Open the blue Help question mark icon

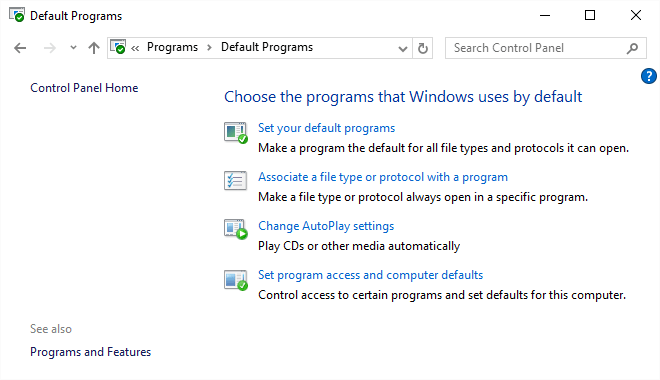(x=649, y=76)
